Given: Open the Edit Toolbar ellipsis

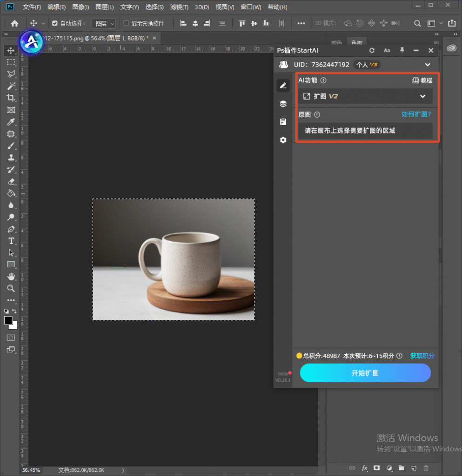Looking at the screenshot, I should (11, 300).
